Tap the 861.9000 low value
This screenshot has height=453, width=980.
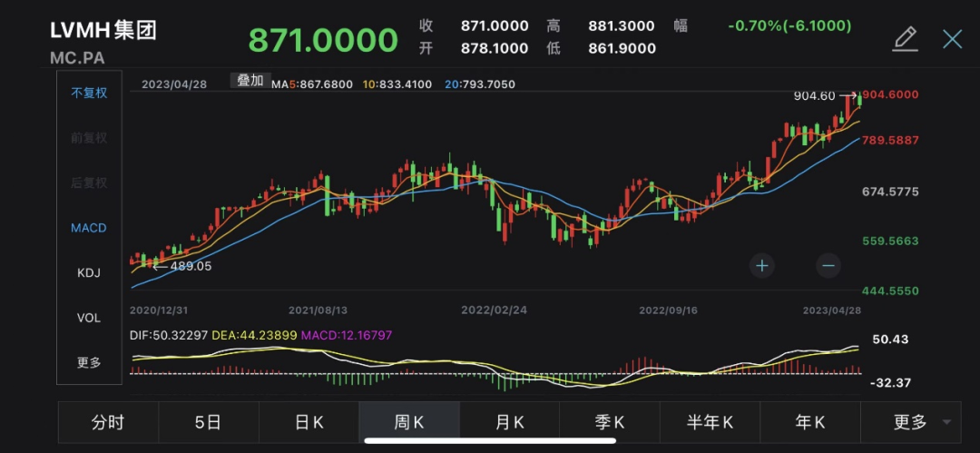622,48
